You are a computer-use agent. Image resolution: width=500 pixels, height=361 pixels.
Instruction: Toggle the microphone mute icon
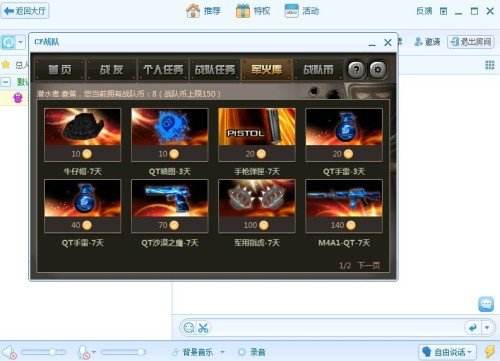pos(84,352)
